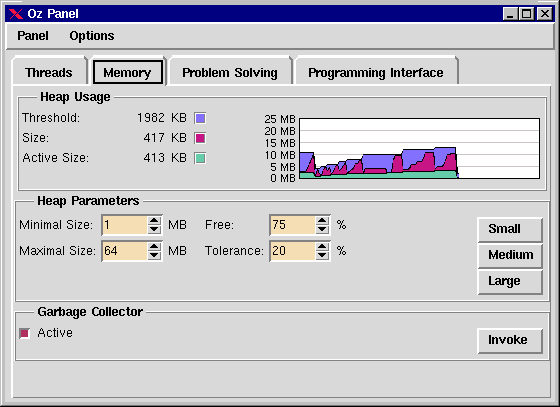Open the Panel menu
This screenshot has height=407, width=560.
pyautogui.click(x=33, y=36)
